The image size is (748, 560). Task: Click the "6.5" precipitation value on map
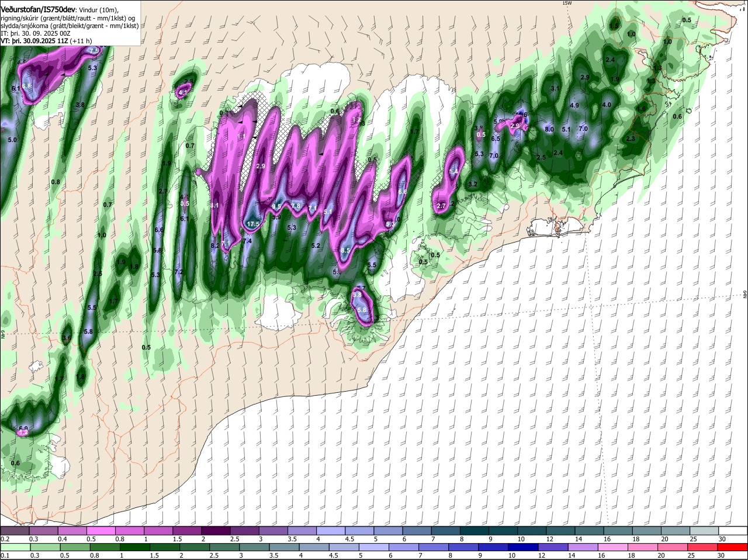click(496, 139)
